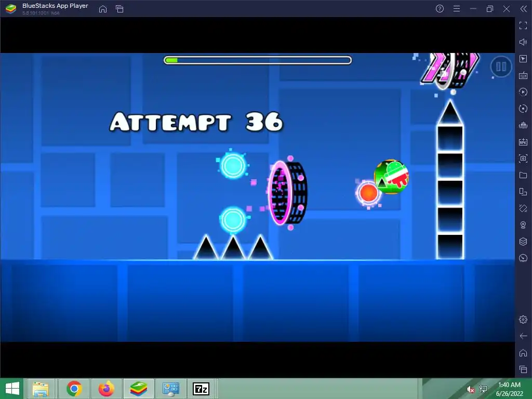
Task: Restore down the BlueStacks window
Action: [489, 9]
